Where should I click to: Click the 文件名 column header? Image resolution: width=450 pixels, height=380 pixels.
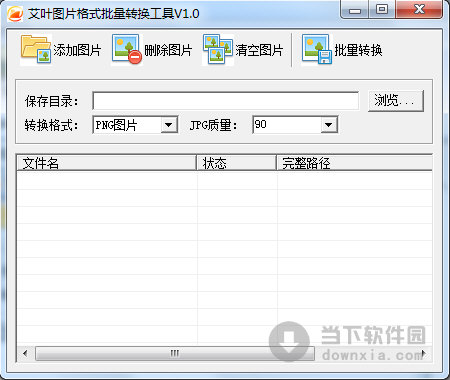tap(107, 163)
